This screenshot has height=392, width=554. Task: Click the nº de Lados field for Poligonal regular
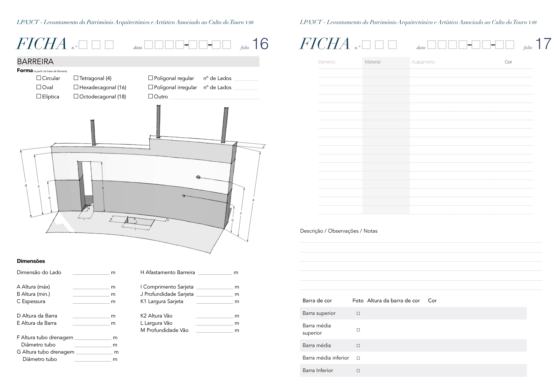pyautogui.click(x=246, y=78)
